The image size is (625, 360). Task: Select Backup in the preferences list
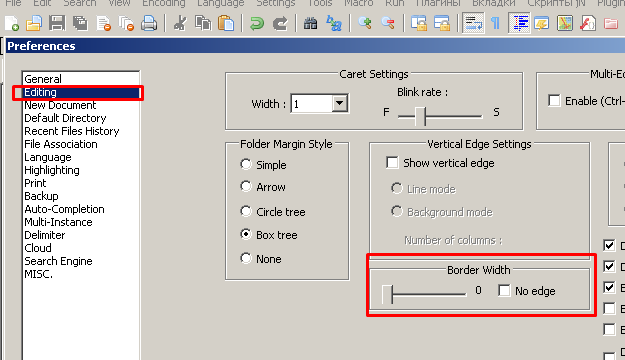(x=41, y=196)
